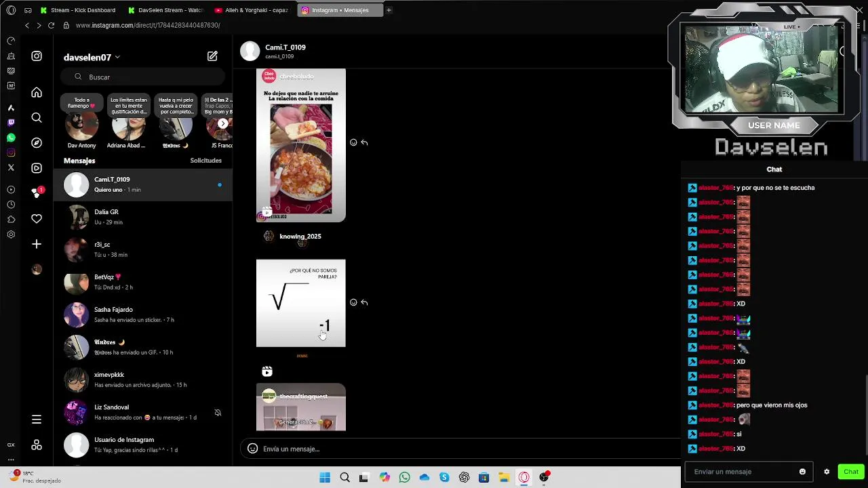This screenshot has width=868, height=488.
Task: Open Opera sidebar settings gear
Action: [11, 235]
